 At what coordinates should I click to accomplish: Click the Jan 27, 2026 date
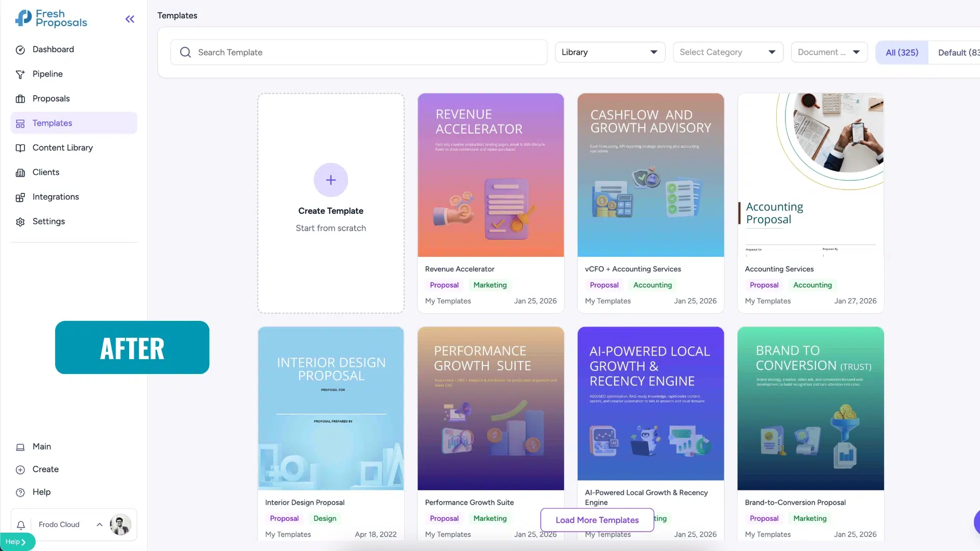coord(855,301)
